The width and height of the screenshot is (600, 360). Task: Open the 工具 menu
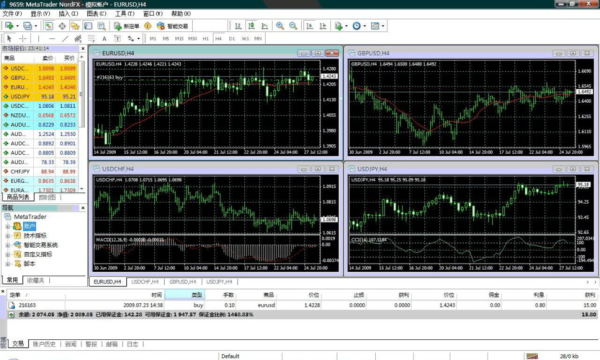tap(125, 14)
